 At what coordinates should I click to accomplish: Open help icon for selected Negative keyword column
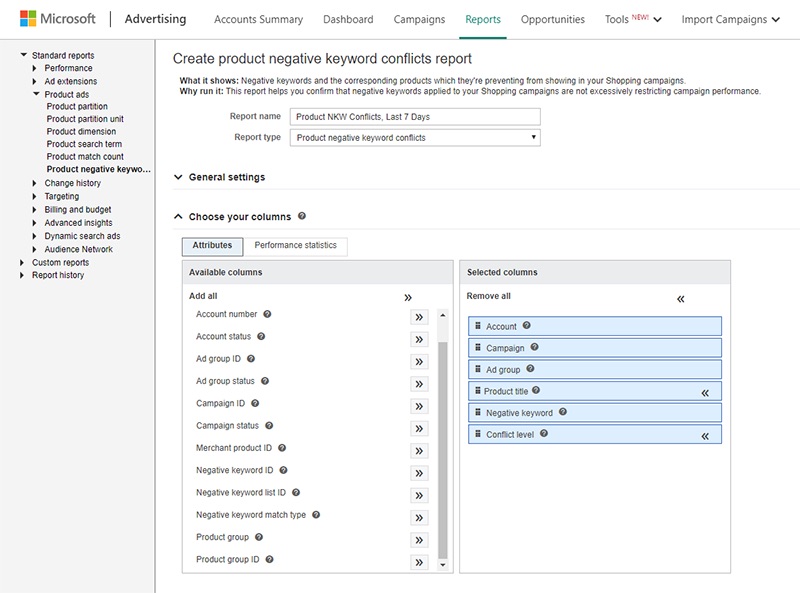click(563, 412)
